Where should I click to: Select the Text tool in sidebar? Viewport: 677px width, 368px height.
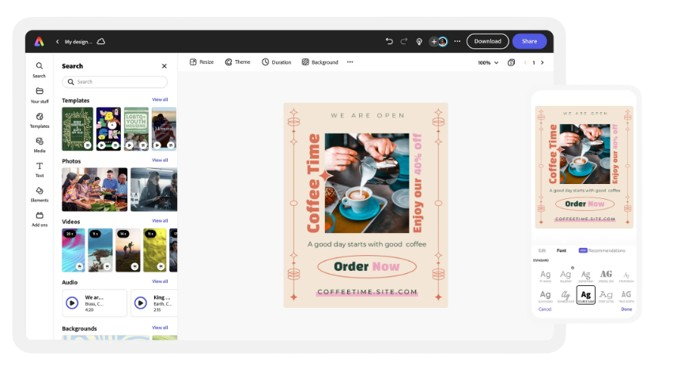(39, 166)
